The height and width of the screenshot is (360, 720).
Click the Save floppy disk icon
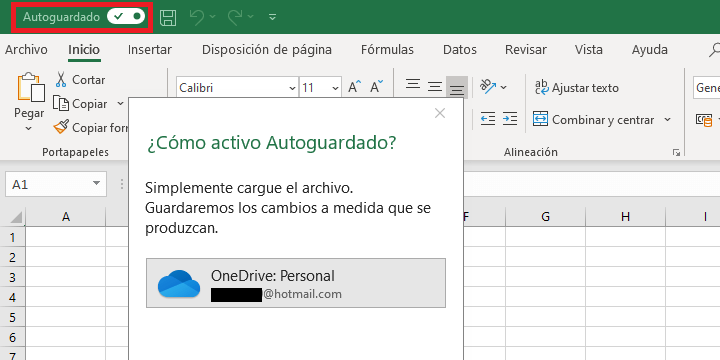click(168, 17)
